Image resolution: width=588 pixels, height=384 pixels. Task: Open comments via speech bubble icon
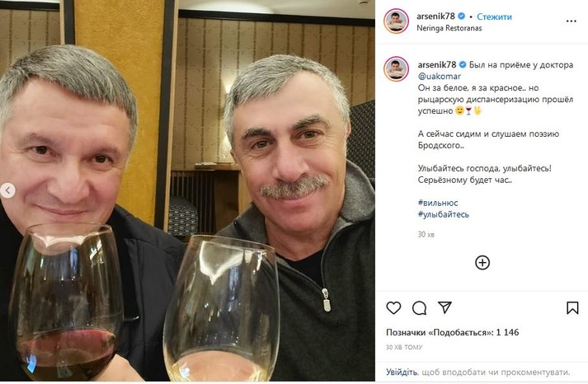click(419, 308)
